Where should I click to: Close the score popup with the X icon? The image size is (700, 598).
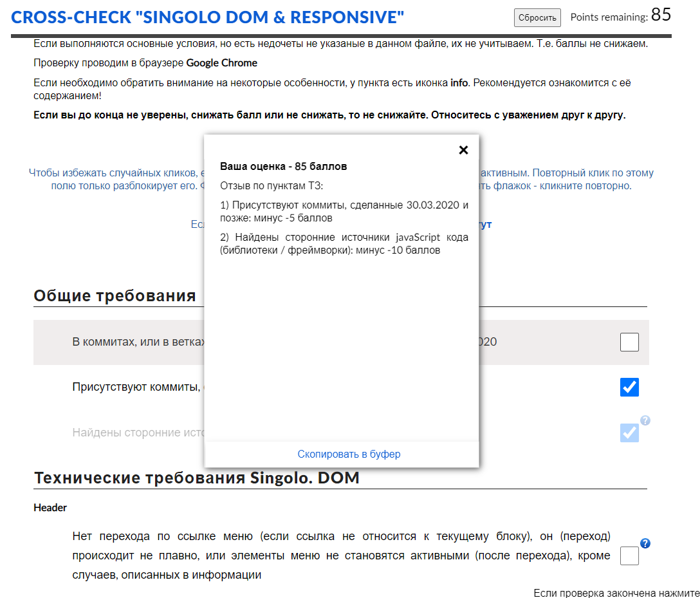tap(463, 150)
